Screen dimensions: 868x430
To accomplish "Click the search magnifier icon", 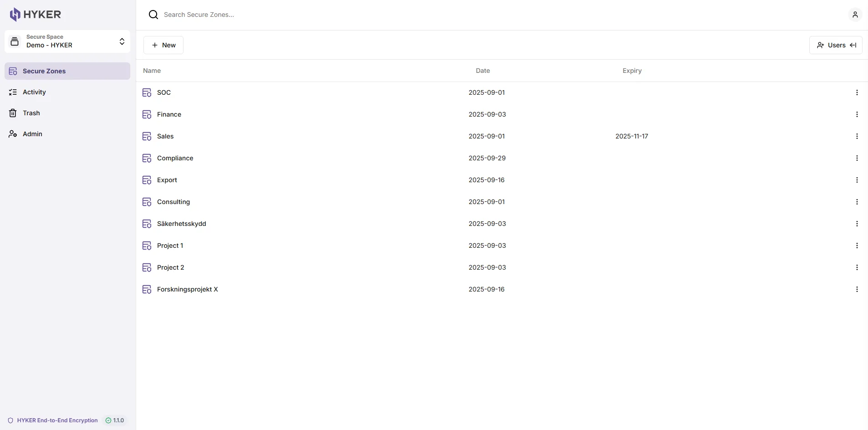I will tap(153, 15).
